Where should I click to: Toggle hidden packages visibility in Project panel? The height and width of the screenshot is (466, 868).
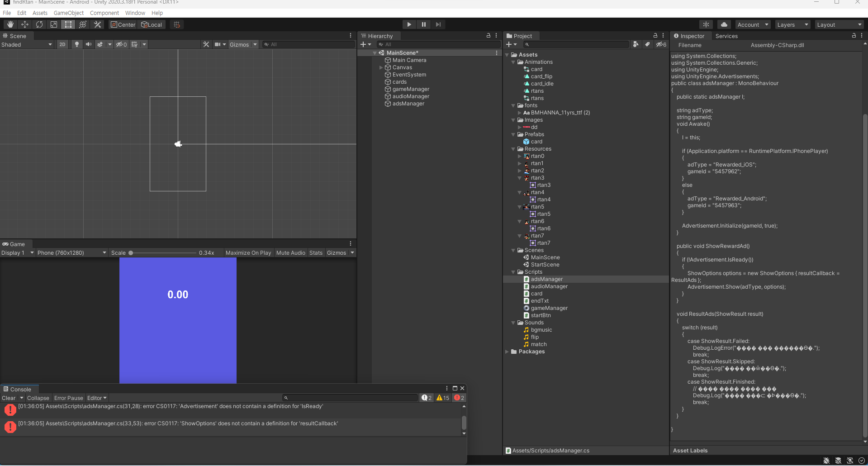(x=661, y=44)
